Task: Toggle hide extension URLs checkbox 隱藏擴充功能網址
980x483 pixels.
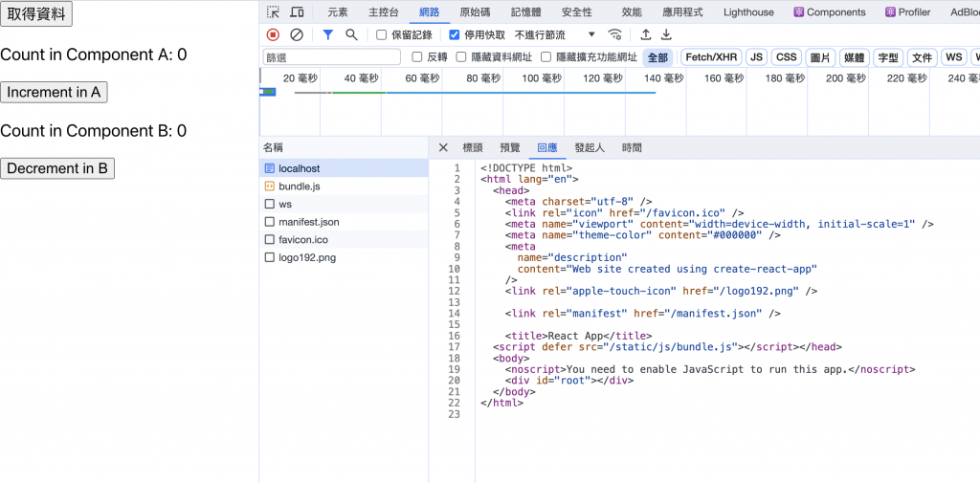Action: 546,57
